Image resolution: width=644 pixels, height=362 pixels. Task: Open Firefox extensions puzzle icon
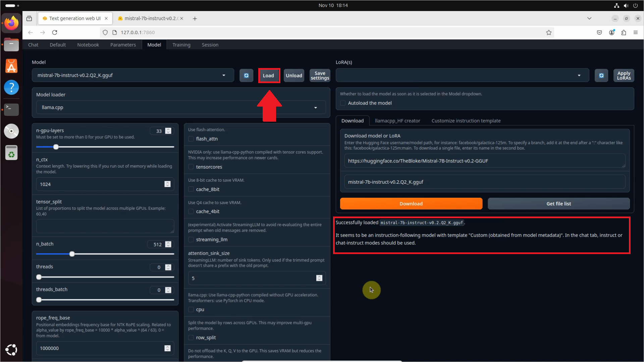tap(624, 33)
